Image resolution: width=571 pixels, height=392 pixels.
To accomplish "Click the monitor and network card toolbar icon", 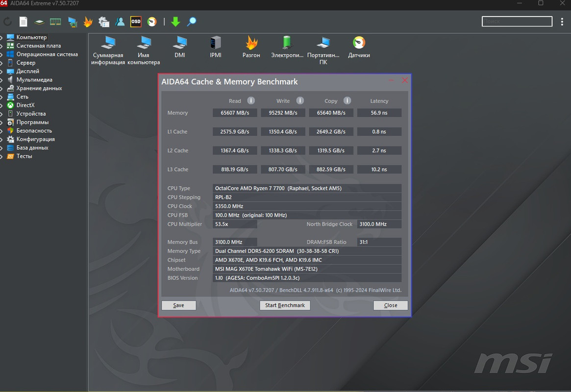I will pyautogui.click(x=73, y=22).
